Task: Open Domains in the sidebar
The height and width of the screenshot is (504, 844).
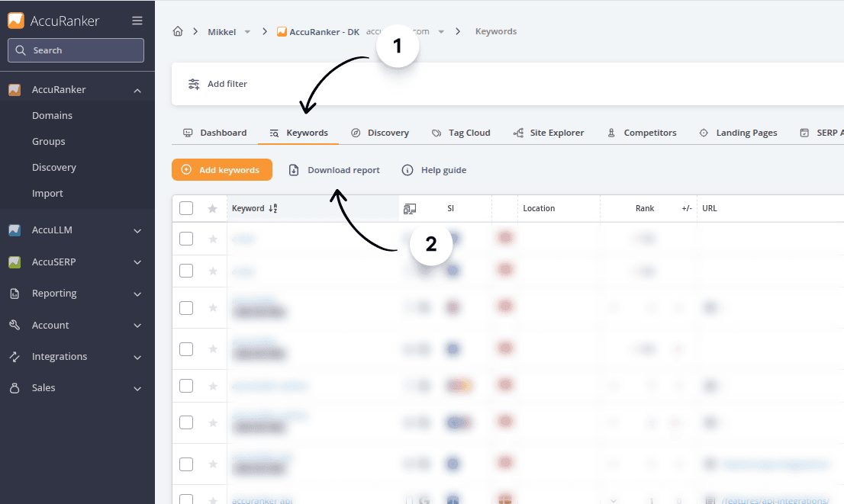Action: click(52, 116)
